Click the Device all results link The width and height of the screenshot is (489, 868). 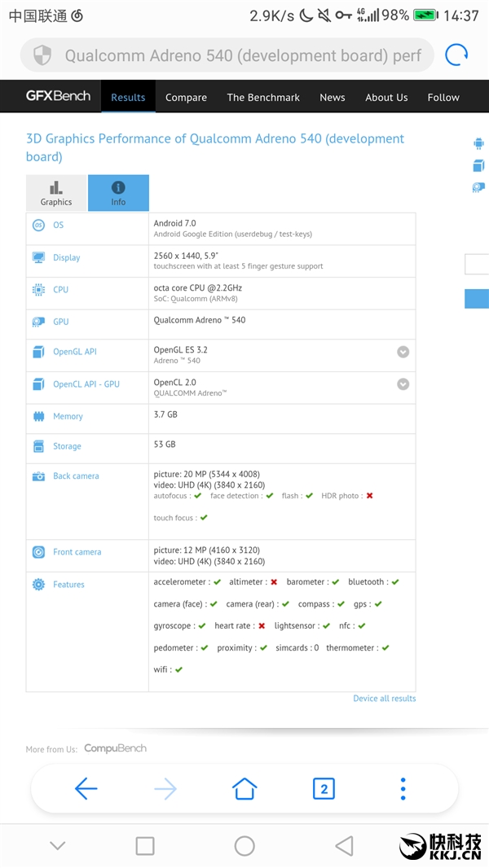(384, 698)
